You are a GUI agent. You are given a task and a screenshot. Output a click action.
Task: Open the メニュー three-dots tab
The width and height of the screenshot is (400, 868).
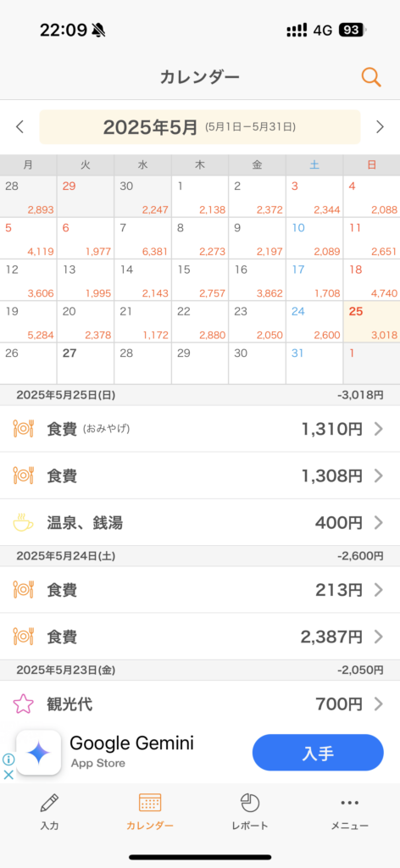[350, 811]
